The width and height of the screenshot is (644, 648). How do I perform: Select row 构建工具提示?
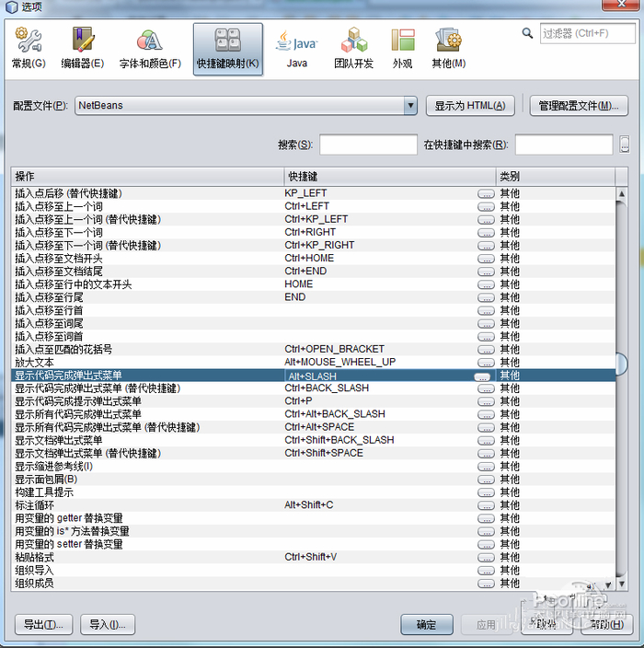click(313, 492)
